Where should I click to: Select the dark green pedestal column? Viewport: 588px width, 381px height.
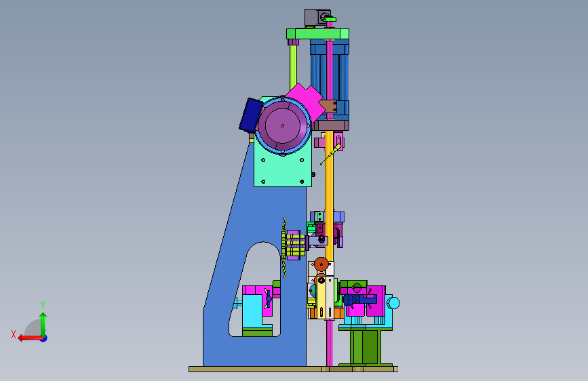(366, 347)
